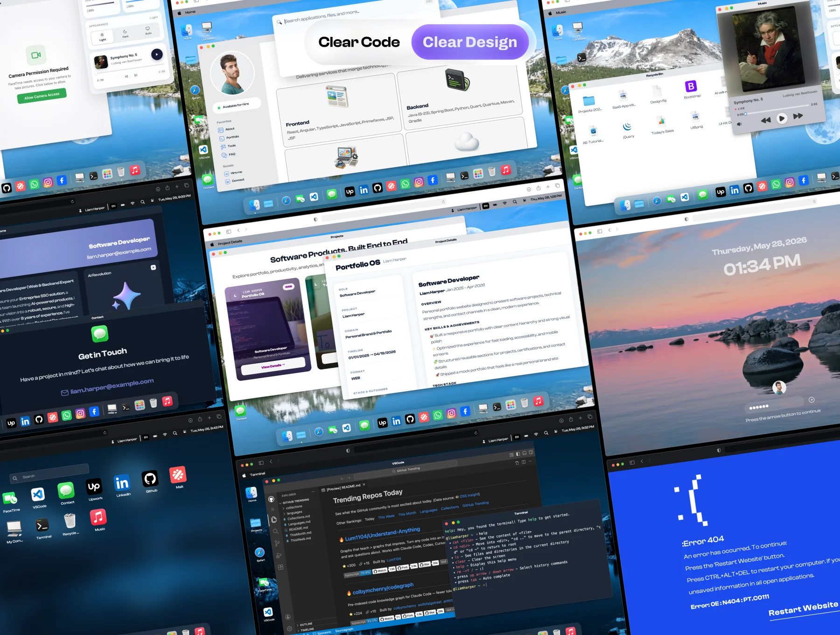
Task: Open Extensions in VSCode activity bar
Action: 280,567
